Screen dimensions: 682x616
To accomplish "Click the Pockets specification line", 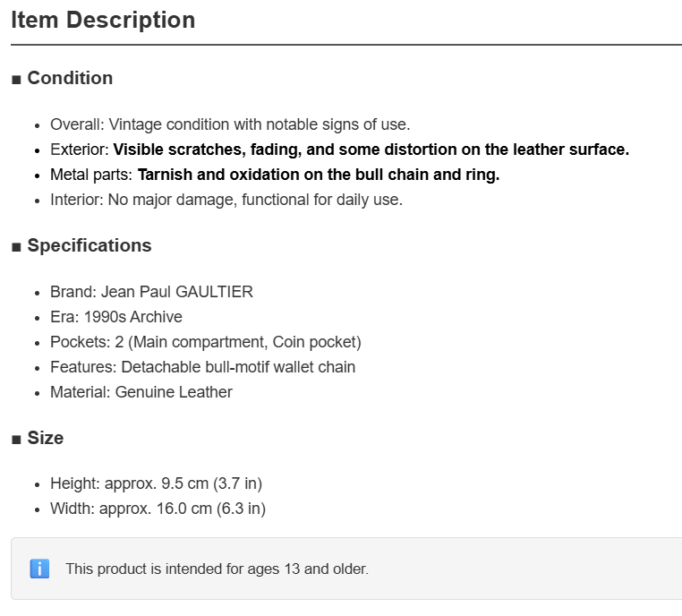I will (206, 342).
